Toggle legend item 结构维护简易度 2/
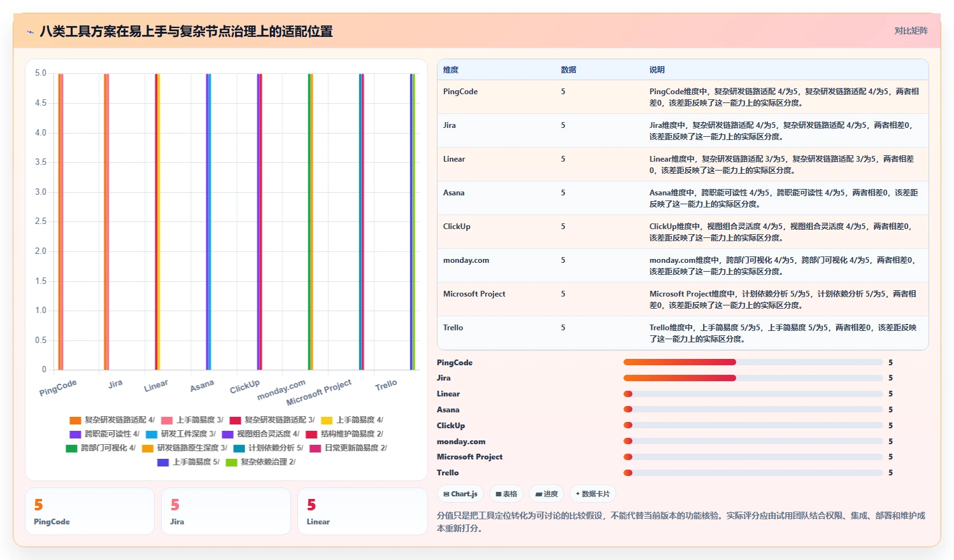954x560 pixels. pyautogui.click(x=345, y=434)
